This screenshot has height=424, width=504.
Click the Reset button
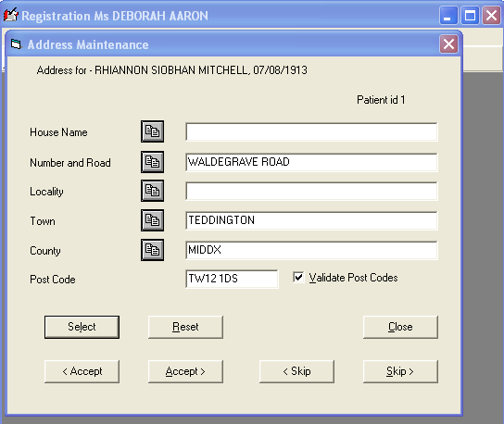[185, 327]
